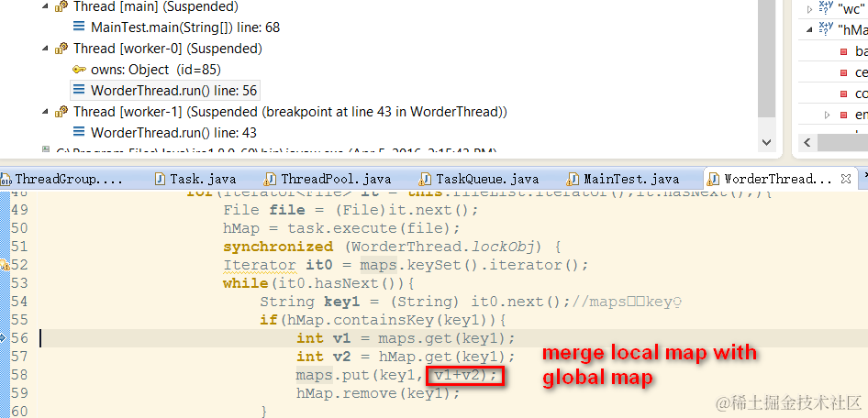Click the TaskQueue.java file icon

point(426,179)
